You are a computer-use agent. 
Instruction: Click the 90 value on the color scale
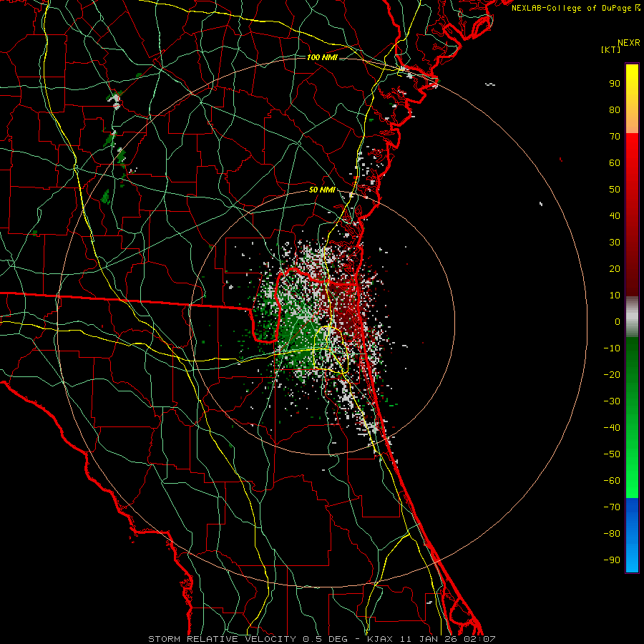(615, 84)
